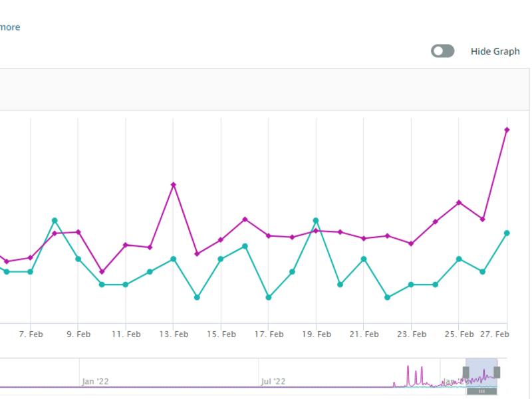532x399 pixels.
Task: Select the magenta data point on 25 Feb
Action: 459,203
